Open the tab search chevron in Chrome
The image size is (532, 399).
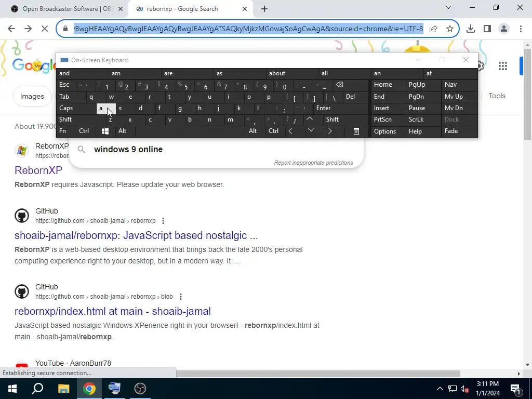[448, 7]
